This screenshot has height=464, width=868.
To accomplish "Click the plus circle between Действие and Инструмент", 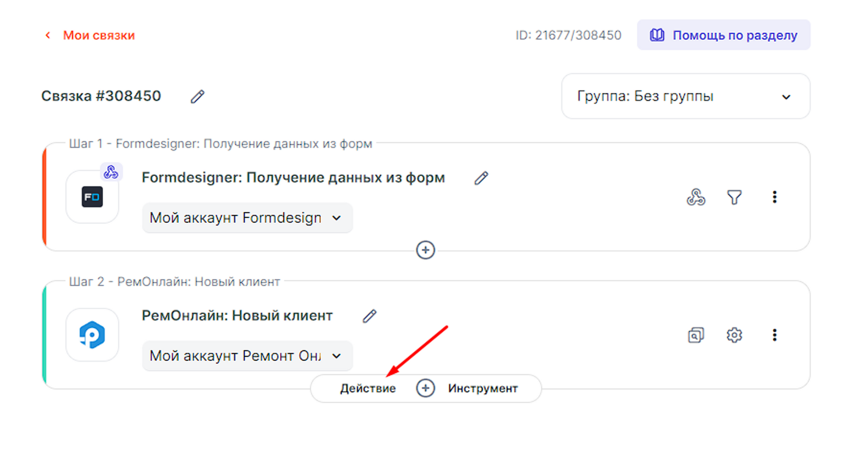I will [425, 388].
